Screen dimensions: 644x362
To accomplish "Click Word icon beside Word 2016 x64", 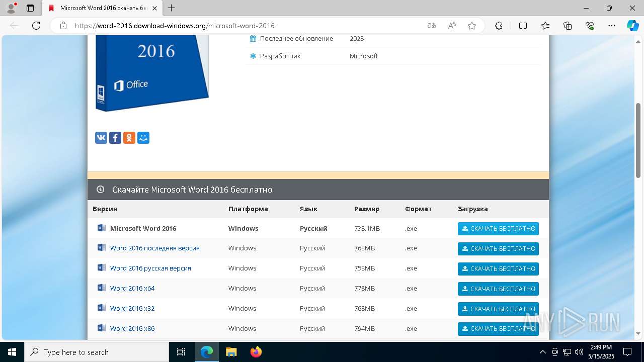I will pyautogui.click(x=102, y=288).
